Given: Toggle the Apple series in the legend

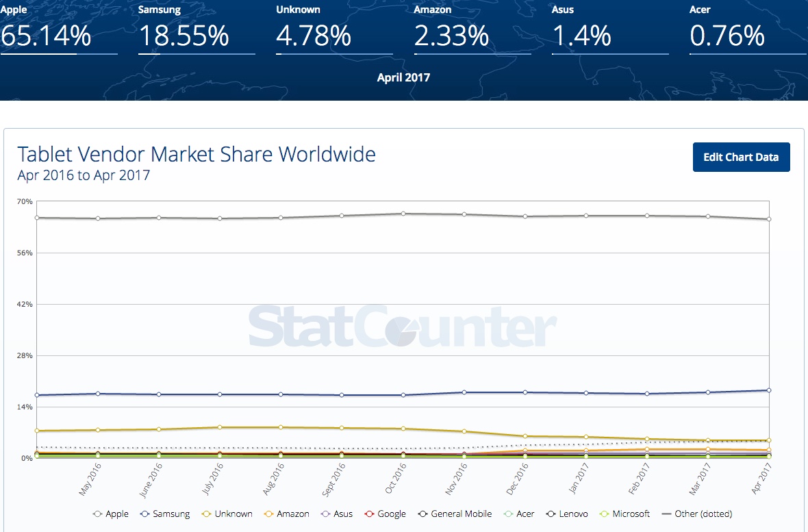Looking at the screenshot, I should (x=111, y=514).
